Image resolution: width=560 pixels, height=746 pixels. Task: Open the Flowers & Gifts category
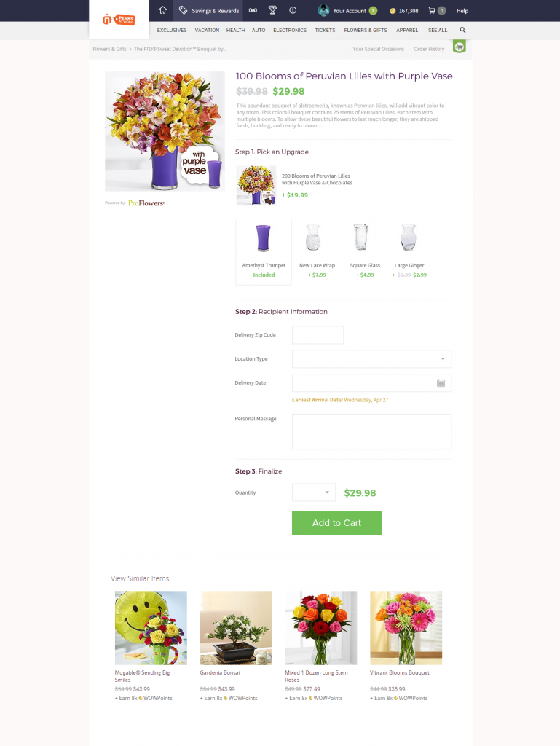pyautogui.click(x=365, y=30)
